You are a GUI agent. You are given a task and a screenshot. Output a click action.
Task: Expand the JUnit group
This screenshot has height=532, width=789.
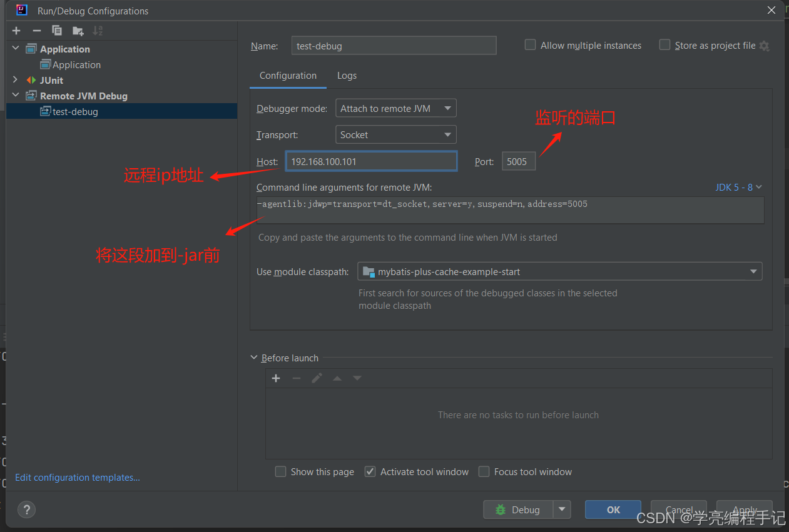tap(15, 80)
